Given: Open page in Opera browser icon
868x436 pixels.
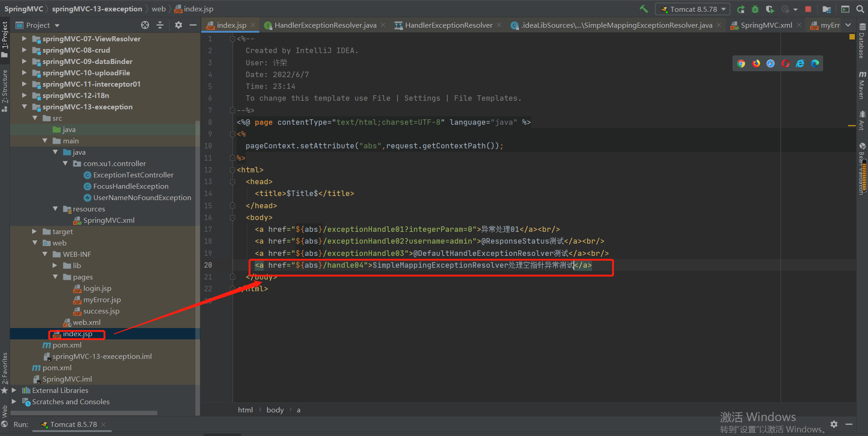Looking at the screenshot, I should point(786,64).
